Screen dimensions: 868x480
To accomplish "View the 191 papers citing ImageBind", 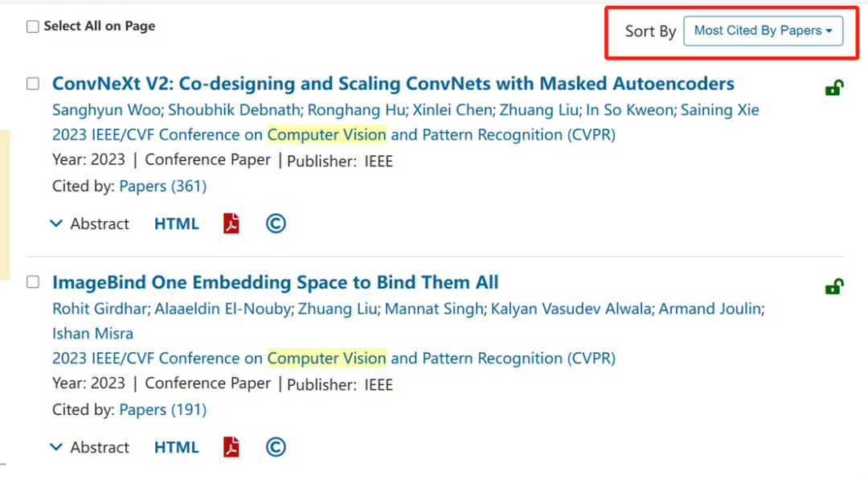I will click(162, 410).
